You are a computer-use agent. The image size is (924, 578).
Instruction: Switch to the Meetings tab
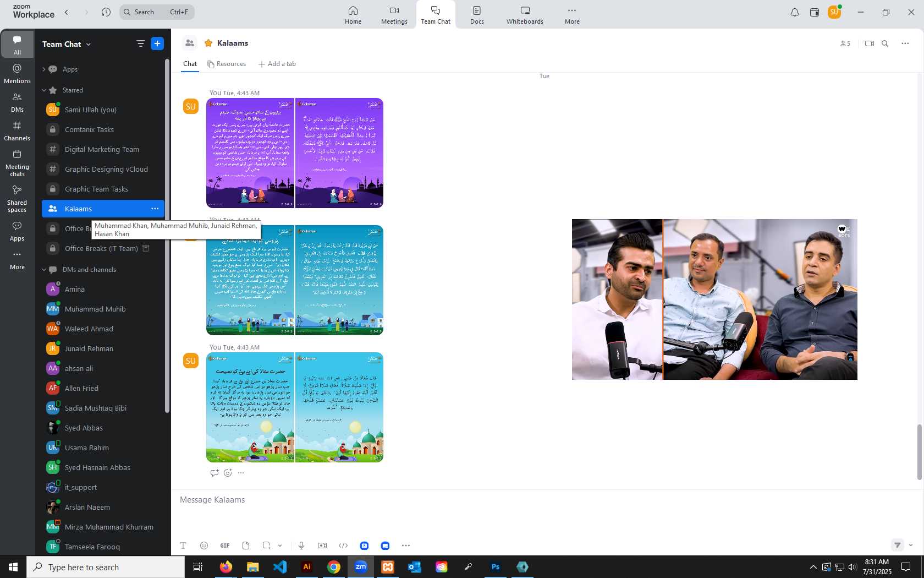[394, 15]
